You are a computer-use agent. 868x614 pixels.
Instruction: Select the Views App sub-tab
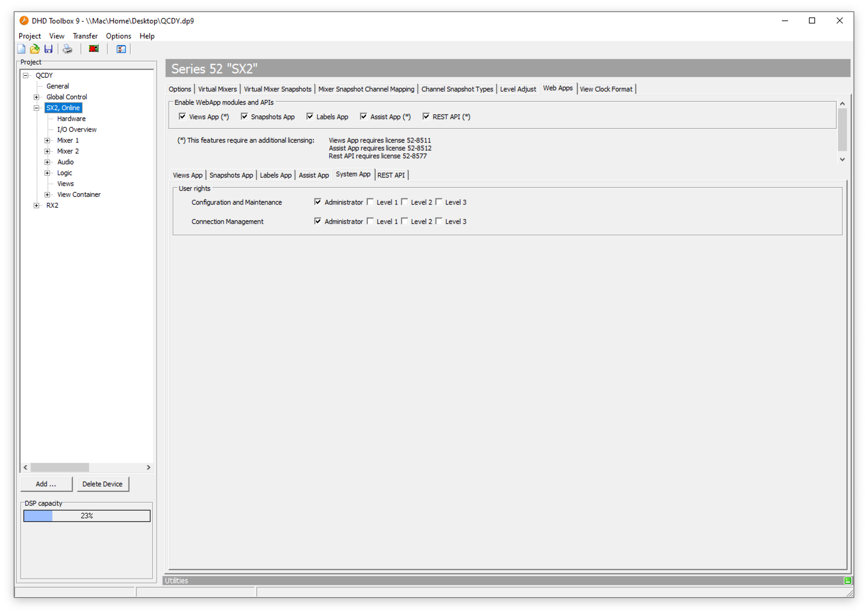188,175
